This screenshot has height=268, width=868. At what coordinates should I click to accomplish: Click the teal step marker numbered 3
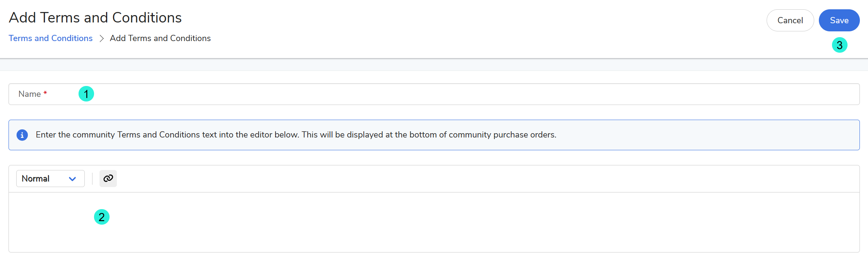click(x=839, y=45)
